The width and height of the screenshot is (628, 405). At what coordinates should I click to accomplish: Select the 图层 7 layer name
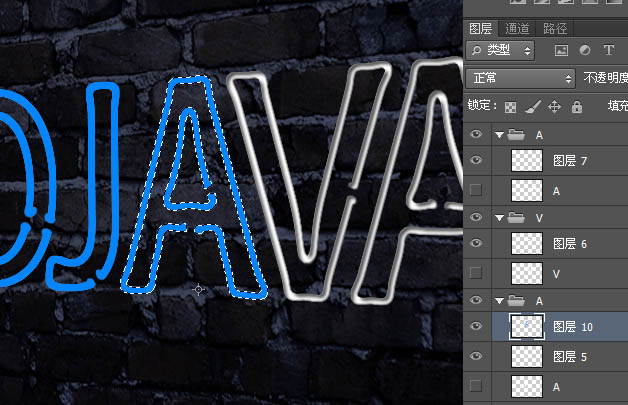570,161
